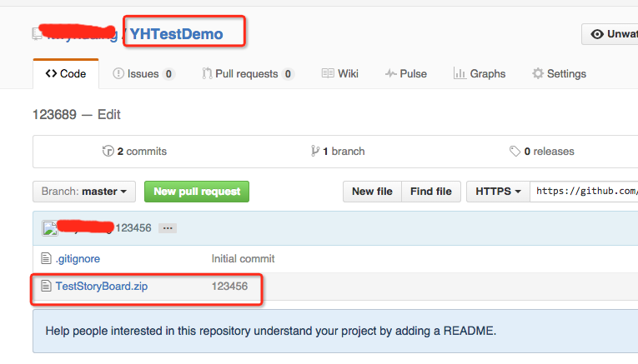Edit the repository description

[109, 115]
